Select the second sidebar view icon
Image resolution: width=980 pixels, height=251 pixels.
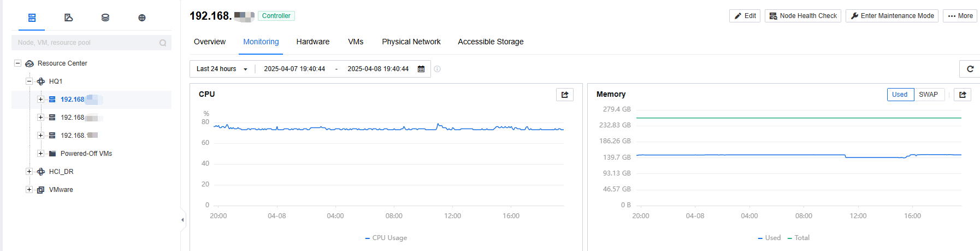(x=69, y=17)
